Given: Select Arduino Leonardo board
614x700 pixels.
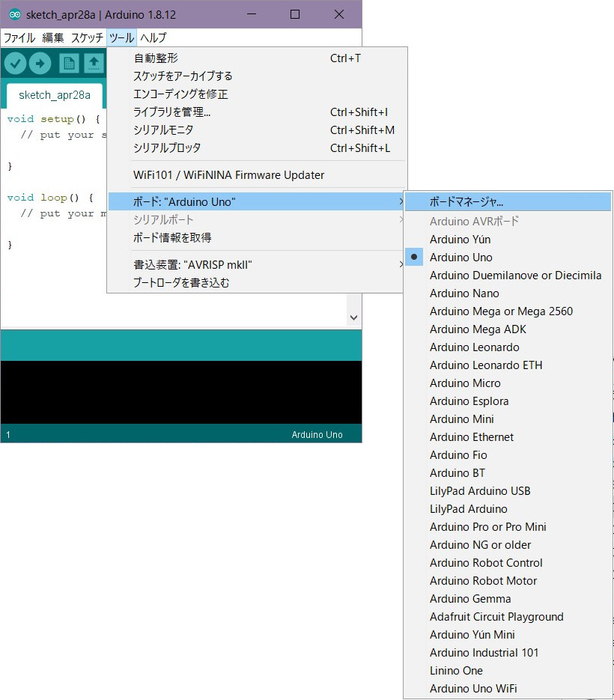Looking at the screenshot, I should click(x=507, y=347).
